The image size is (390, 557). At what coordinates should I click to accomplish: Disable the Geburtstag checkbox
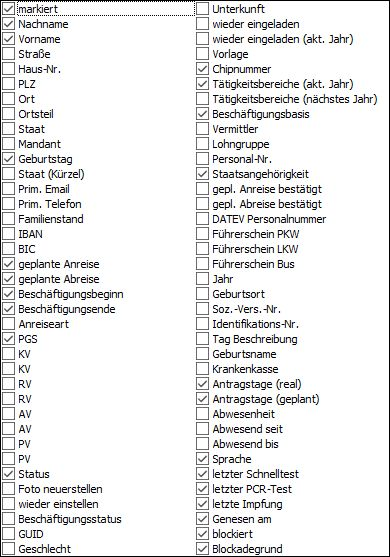(9, 159)
